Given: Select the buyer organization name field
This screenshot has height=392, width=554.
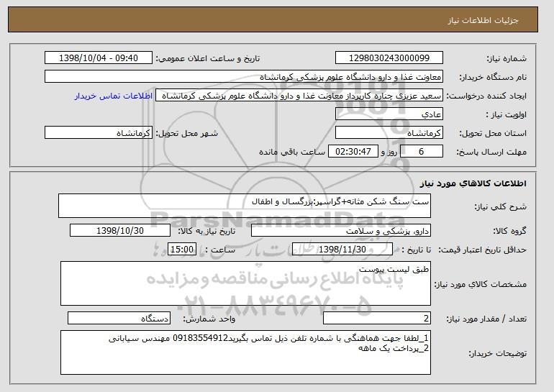Looking at the screenshot, I should pos(244,77).
